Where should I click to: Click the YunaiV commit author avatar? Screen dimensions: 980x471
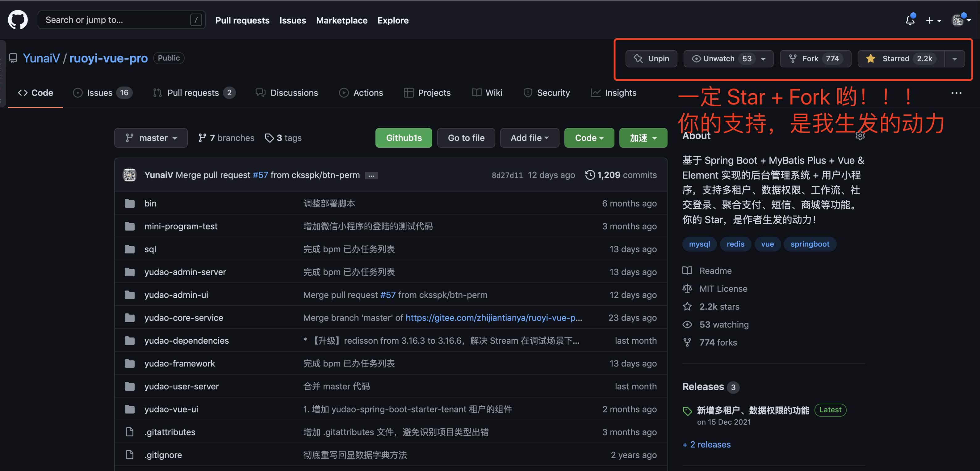tap(130, 175)
